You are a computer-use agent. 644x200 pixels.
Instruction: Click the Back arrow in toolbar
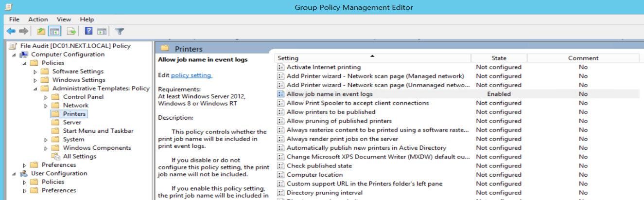[11, 31]
